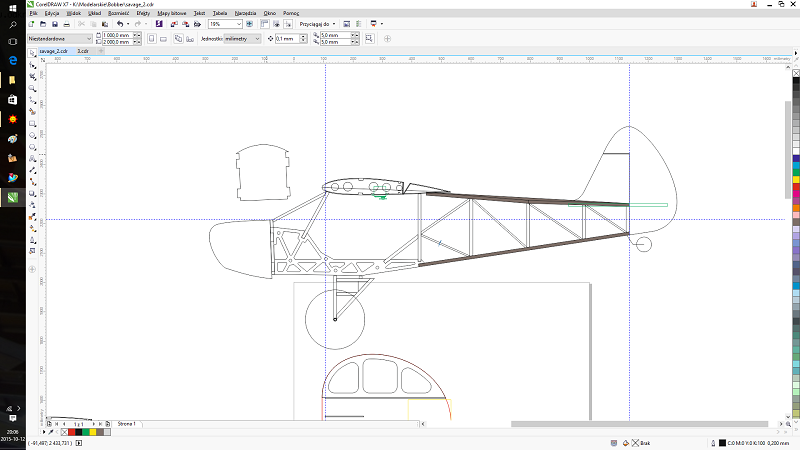Screen dimensions: 800x450
Task: Click the nudge distance 0,1 mm field
Action: 287,39
